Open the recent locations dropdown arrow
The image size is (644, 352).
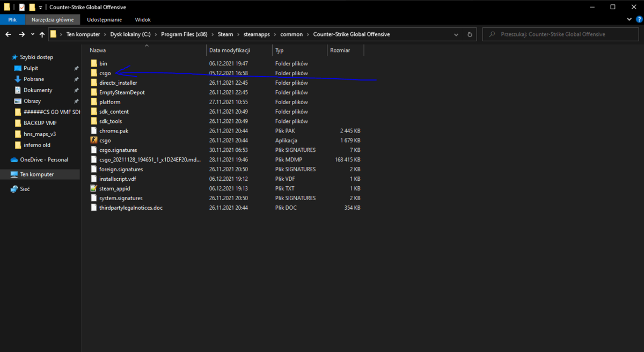(33, 34)
